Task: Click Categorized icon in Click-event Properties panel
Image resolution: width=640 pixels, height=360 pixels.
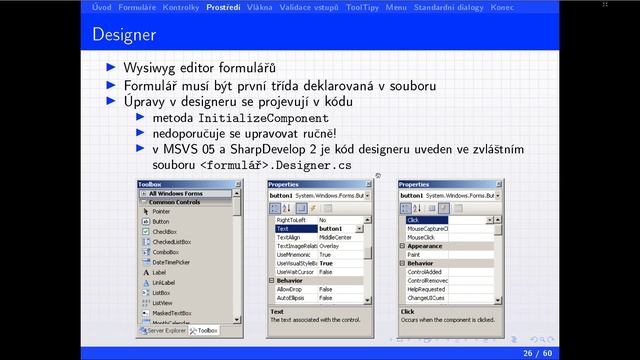Action: click(406, 209)
